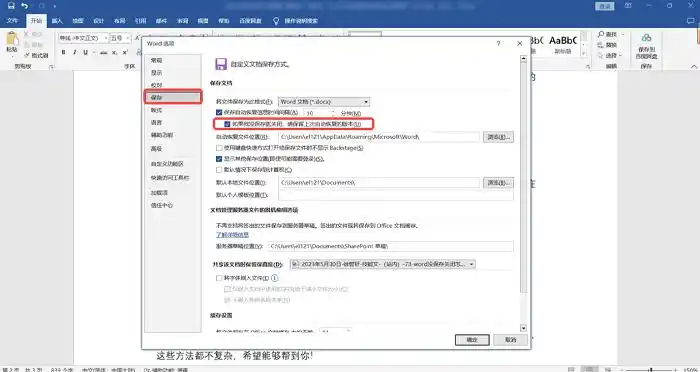Click the AutoRecover minutes input field
The image size is (700, 372).
click(318, 113)
